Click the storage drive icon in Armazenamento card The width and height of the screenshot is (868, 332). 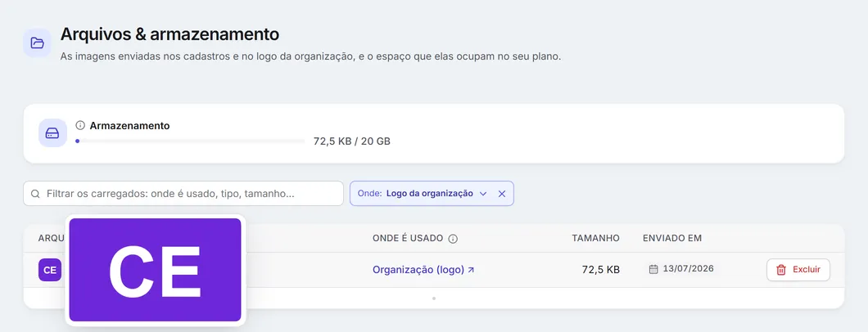pyautogui.click(x=52, y=133)
